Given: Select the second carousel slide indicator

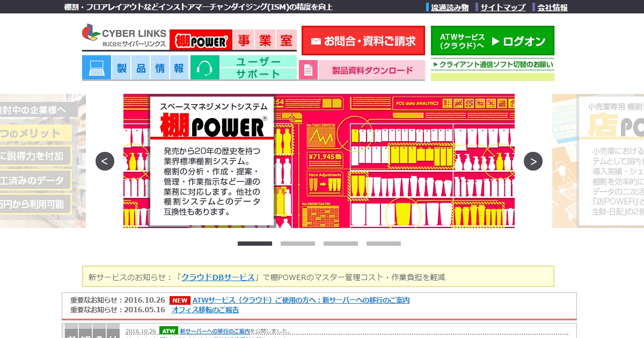Looking at the screenshot, I should point(298,244).
